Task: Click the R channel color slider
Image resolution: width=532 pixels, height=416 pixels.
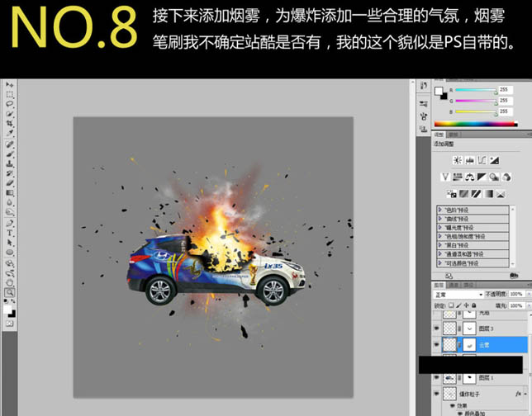Action: pos(476,90)
